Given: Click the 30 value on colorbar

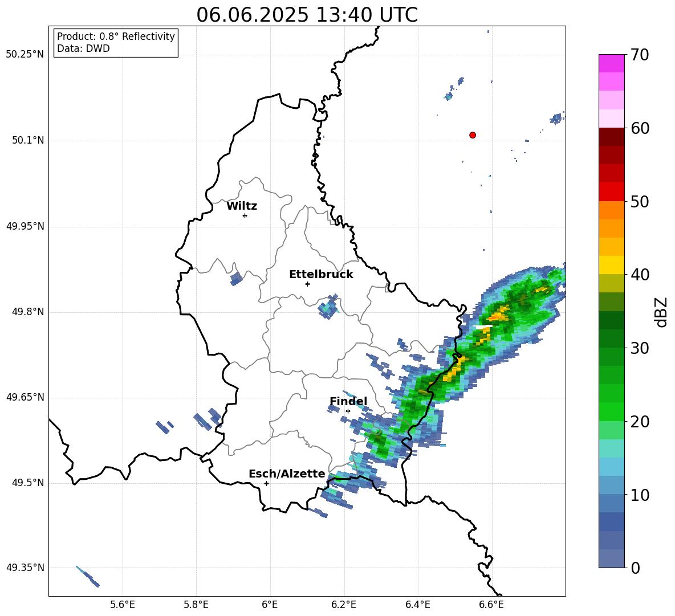Looking at the screenshot, I should pyautogui.click(x=640, y=348).
